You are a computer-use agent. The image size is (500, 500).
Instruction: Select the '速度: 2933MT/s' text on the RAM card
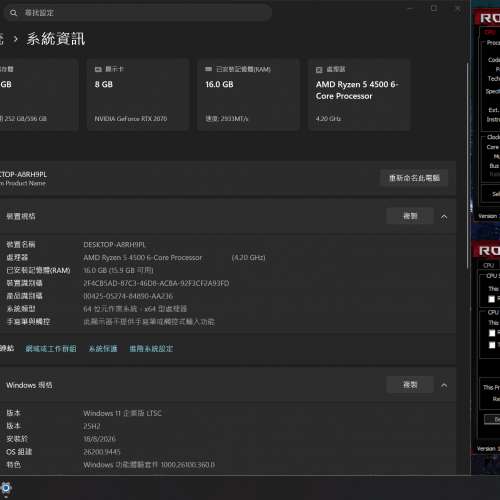tap(227, 119)
